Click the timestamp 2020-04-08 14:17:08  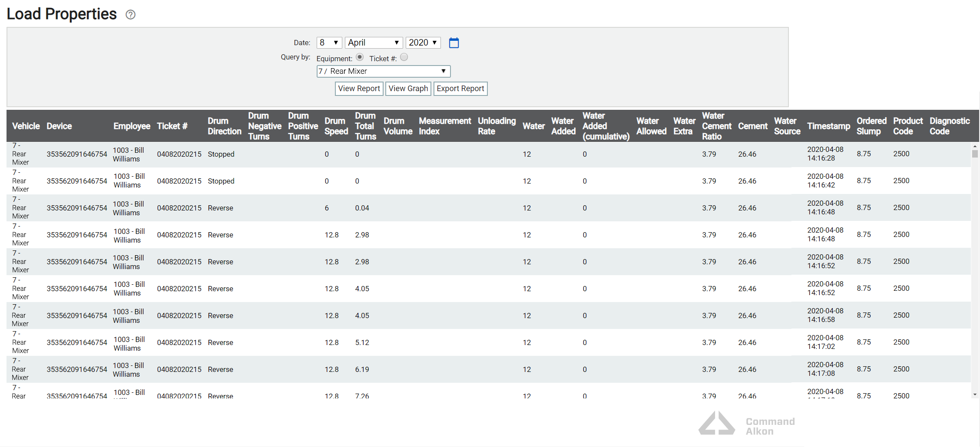coord(825,369)
